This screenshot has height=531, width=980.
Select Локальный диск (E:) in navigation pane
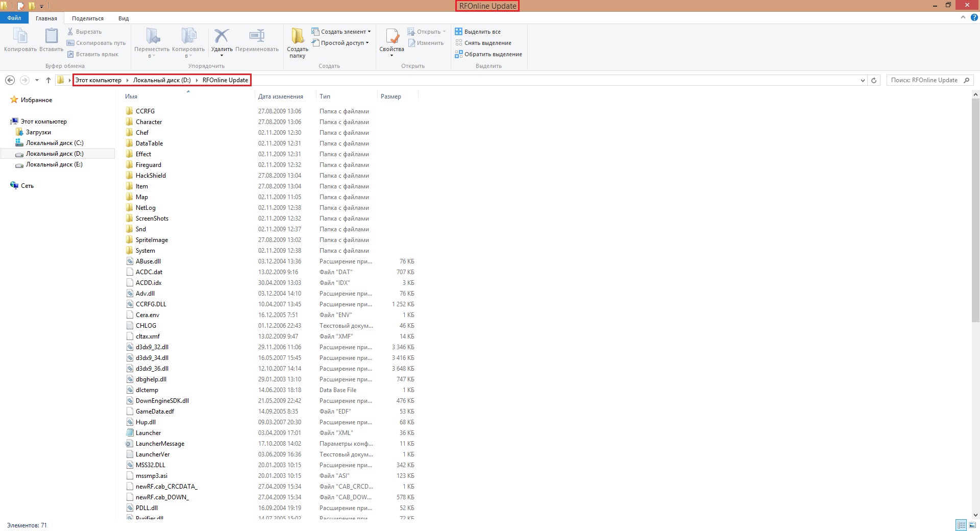(54, 164)
